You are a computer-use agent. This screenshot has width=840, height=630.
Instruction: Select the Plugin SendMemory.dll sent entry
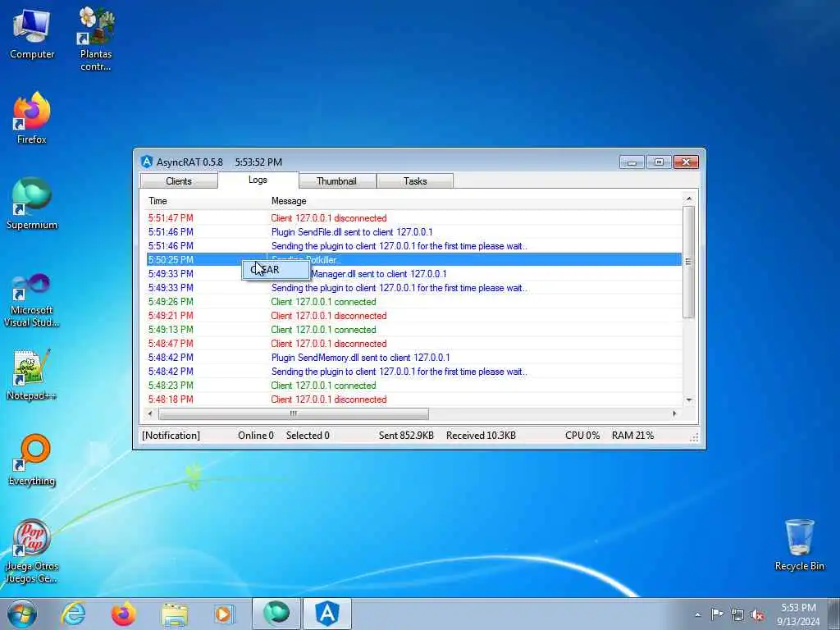click(x=414, y=358)
